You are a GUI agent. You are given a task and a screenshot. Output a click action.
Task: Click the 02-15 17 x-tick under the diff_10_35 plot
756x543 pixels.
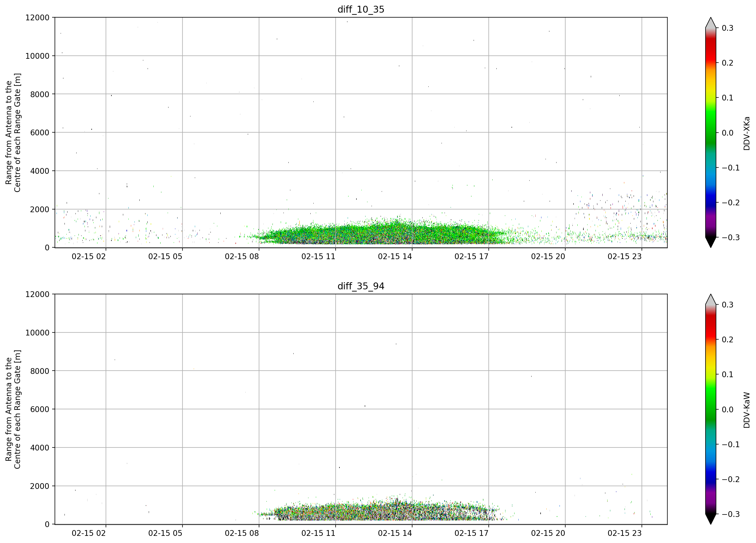[472, 256]
